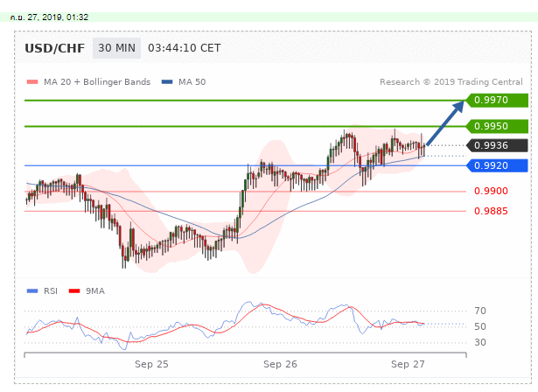Click the RSI legend label
This screenshot has height=392, width=538.
click(x=51, y=291)
